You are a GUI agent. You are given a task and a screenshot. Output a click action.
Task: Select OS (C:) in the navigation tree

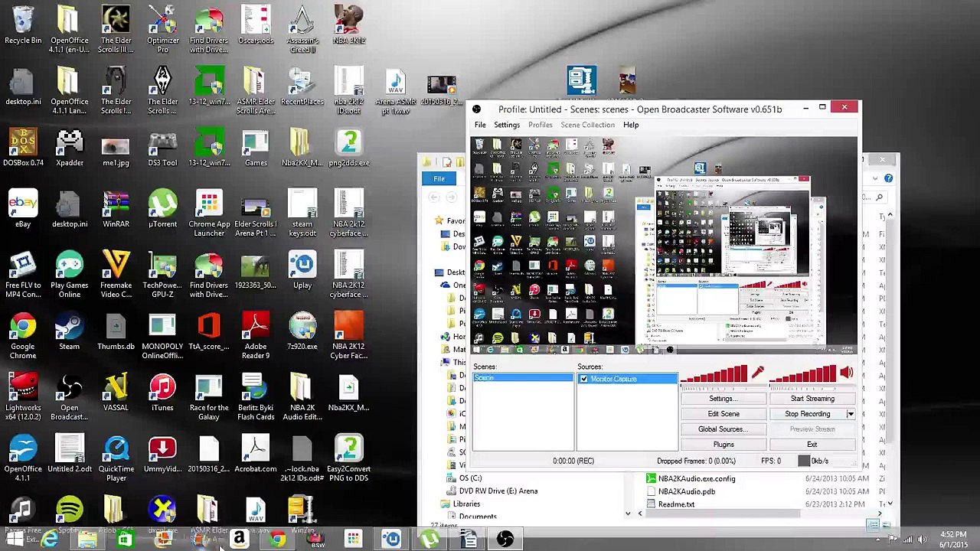(470, 478)
